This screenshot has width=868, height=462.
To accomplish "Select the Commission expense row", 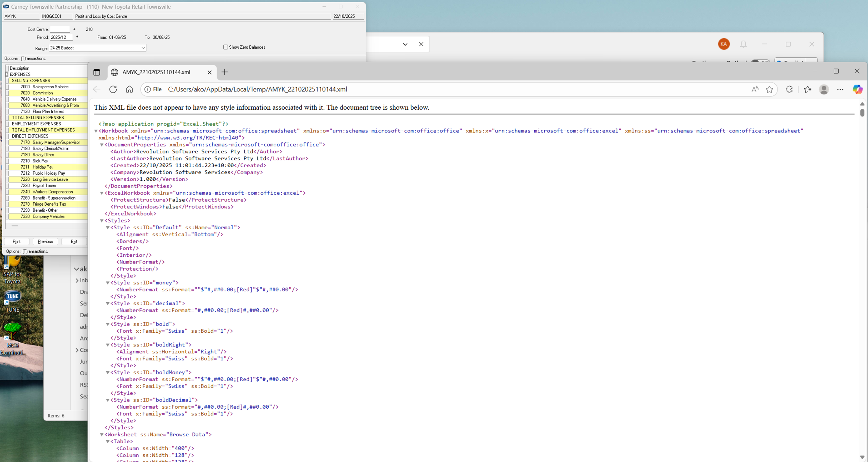I will tap(43, 93).
